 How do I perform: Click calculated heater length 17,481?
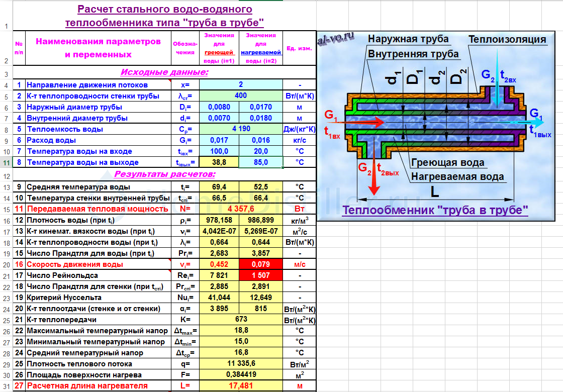pyautogui.click(x=241, y=386)
